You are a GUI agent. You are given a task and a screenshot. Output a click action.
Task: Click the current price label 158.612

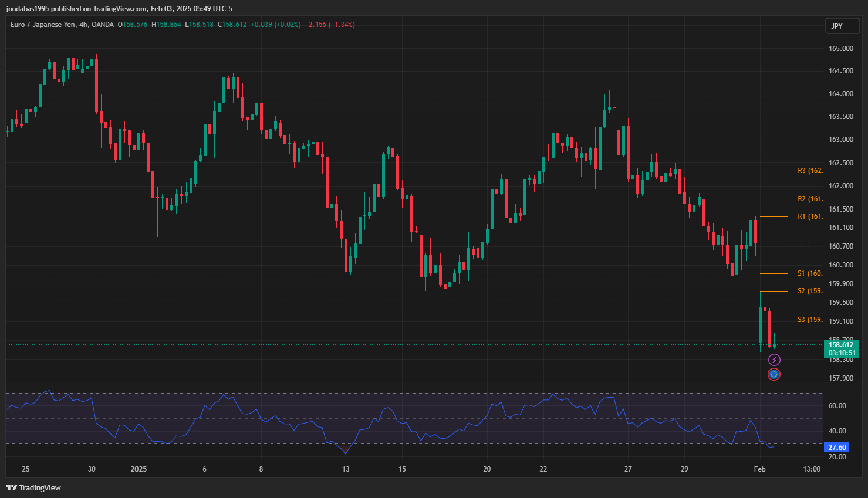coord(840,345)
